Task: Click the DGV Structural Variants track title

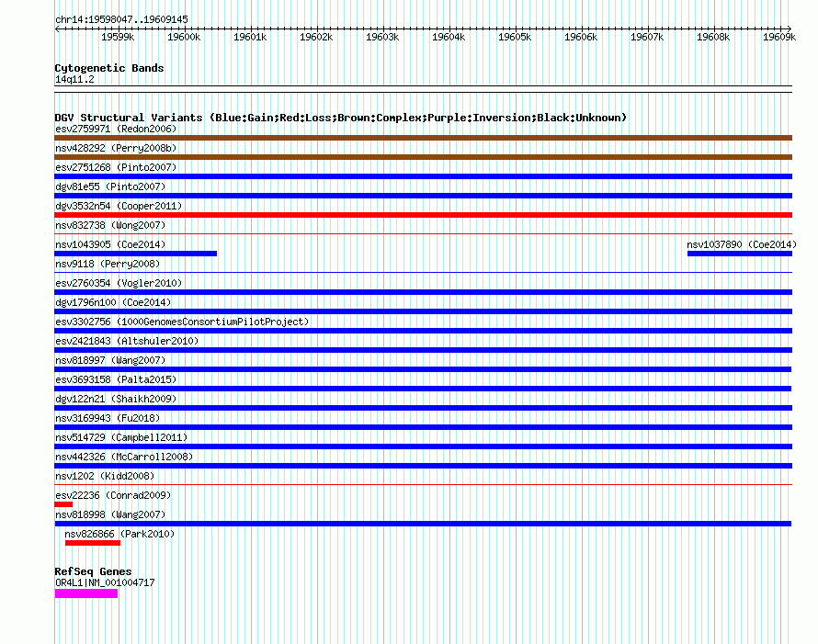Action: [x=341, y=118]
